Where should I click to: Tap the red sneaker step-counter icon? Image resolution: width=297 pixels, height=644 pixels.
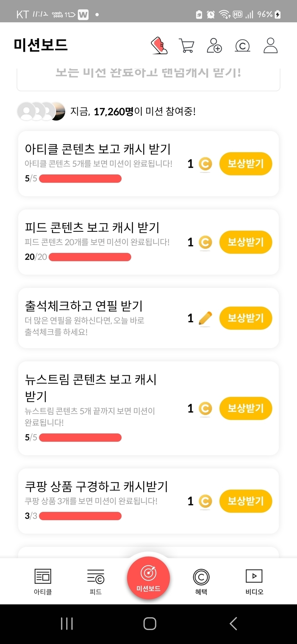(x=160, y=45)
